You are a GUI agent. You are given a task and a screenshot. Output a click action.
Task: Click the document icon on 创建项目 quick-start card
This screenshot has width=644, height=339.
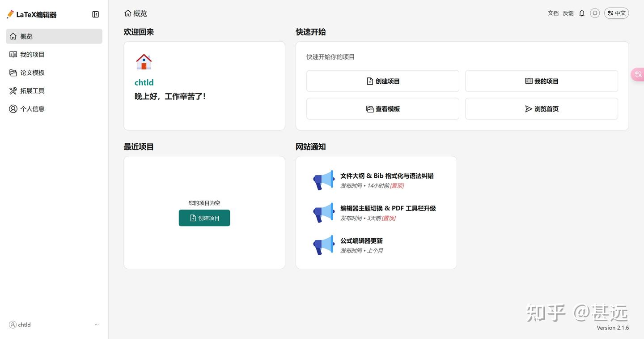(369, 81)
